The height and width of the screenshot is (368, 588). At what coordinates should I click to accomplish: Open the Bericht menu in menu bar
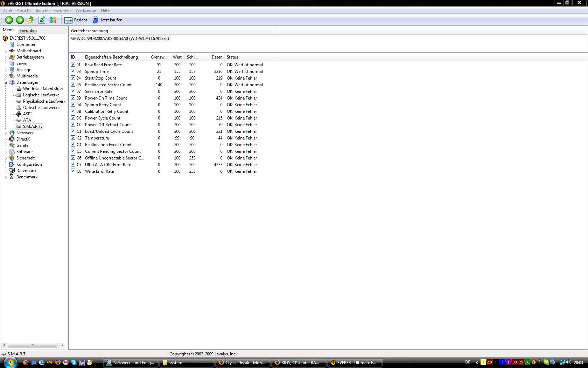pos(42,11)
